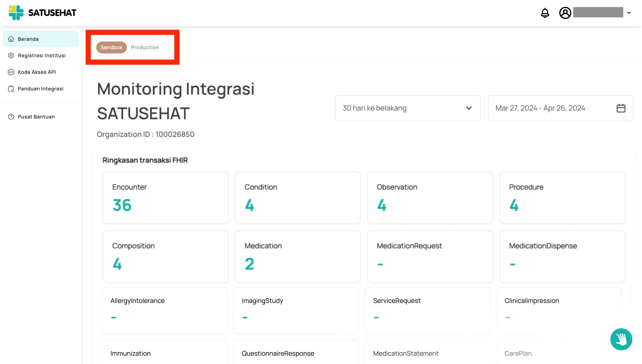Select the ClinicalImpression card

559,311
